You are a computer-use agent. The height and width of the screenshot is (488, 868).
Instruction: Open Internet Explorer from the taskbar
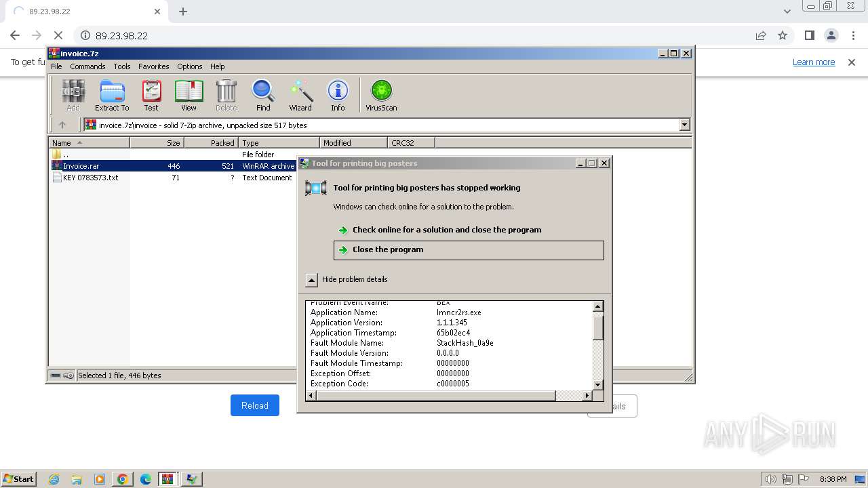coord(54,479)
